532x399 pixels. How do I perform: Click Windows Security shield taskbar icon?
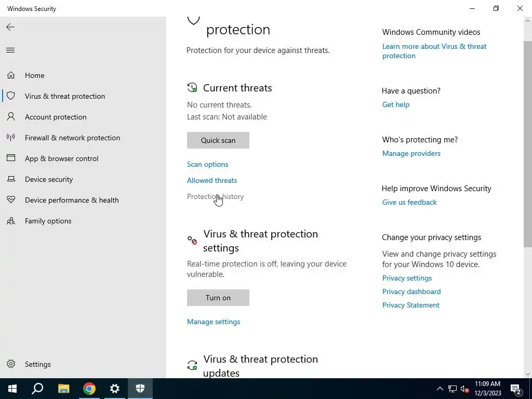[x=140, y=389]
